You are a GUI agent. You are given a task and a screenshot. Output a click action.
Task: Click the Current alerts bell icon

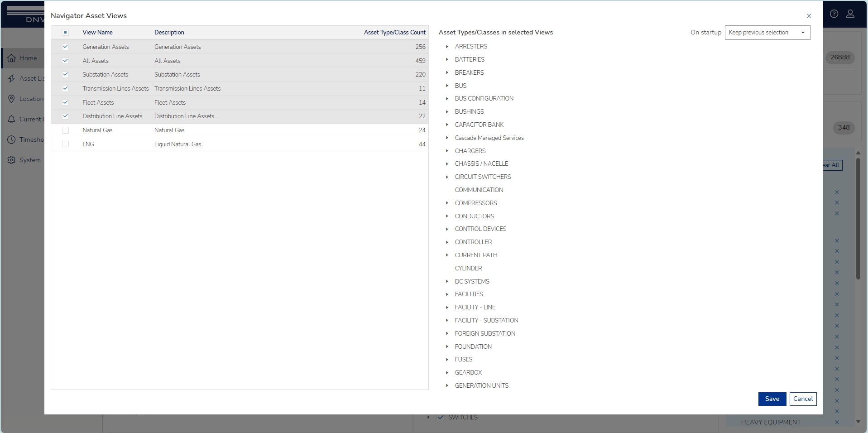click(x=12, y=119)
